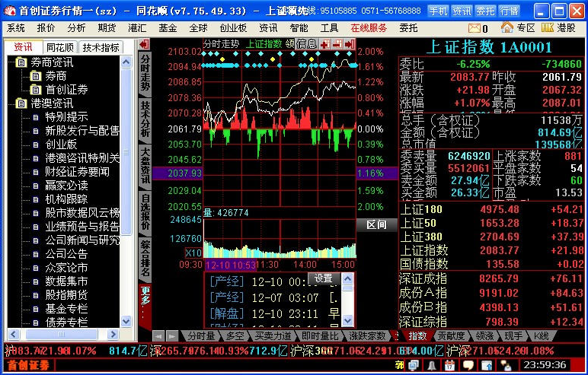Click the 上证50 index row
This screenshot has width=588, height=375.
tap(491, 224)
